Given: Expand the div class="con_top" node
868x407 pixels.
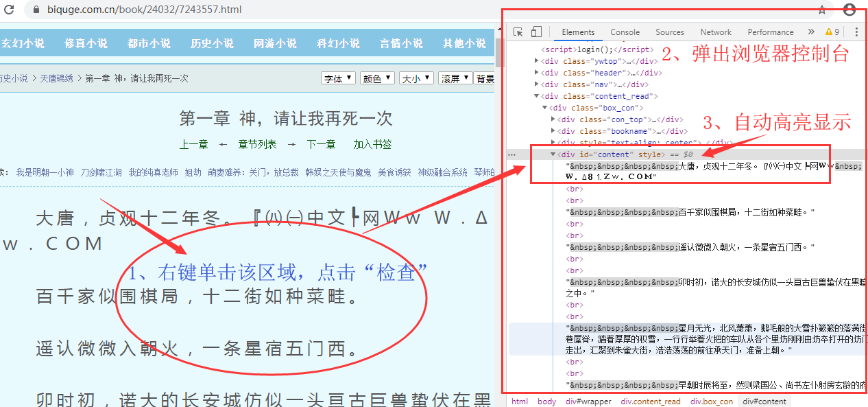Looking at the screenshot, I should click(553, 119).
